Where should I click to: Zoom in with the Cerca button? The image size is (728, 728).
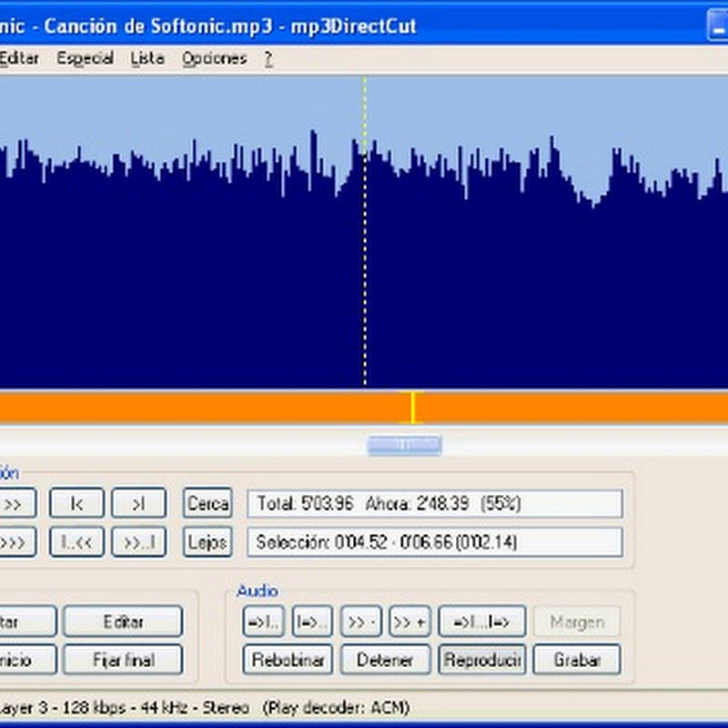(x=207, y=503)
